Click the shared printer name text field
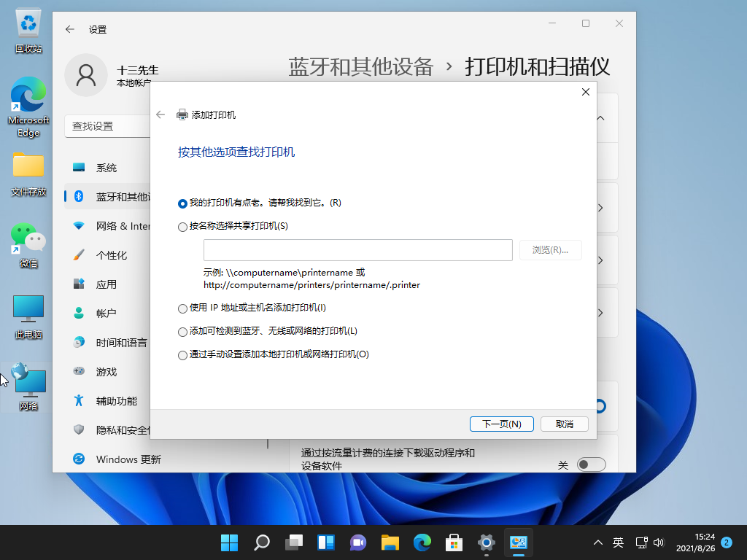 pyautogui.click(x=357, y=250)
